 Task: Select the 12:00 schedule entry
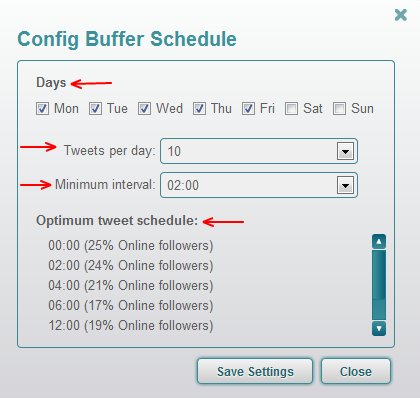(x=131, y=326)
